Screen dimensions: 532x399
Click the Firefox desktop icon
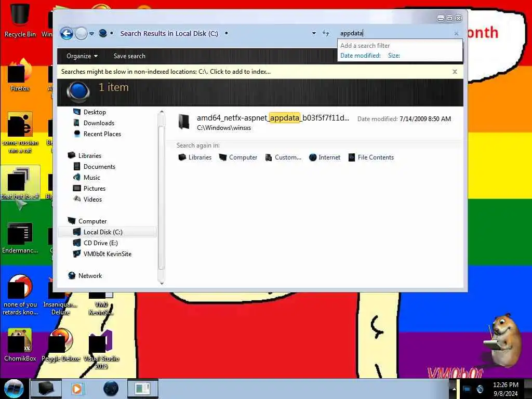[x=20, y=75]
